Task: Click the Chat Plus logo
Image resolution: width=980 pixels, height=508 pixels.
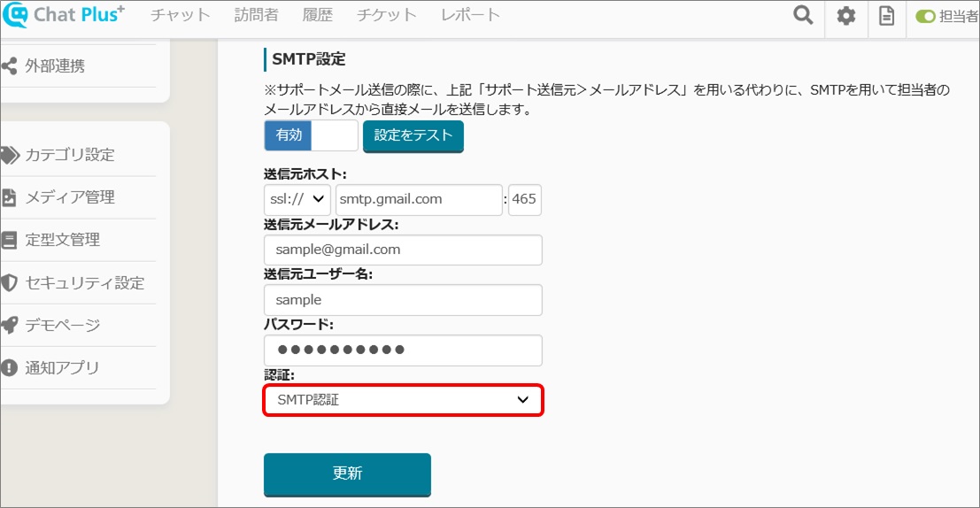Action: point(64,14)
